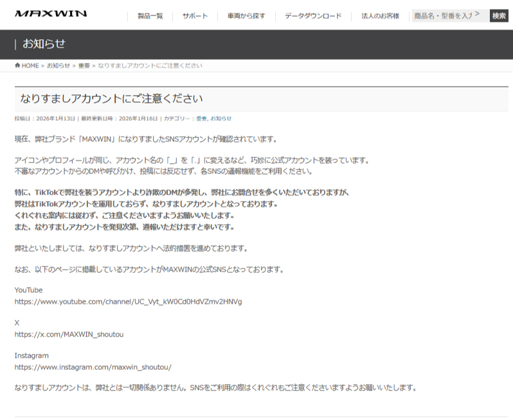
Task: Click the YouTube label text
Action: click(28, 290)
